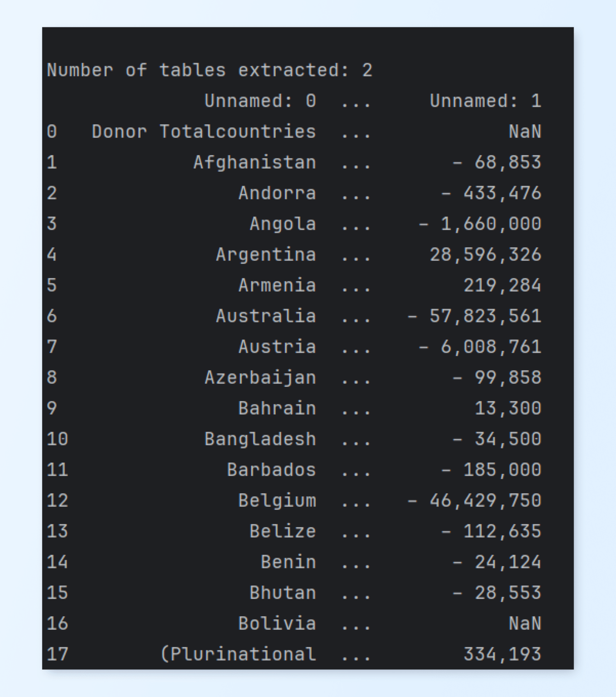Click the Austria value '- 6,008,761'

480,347
